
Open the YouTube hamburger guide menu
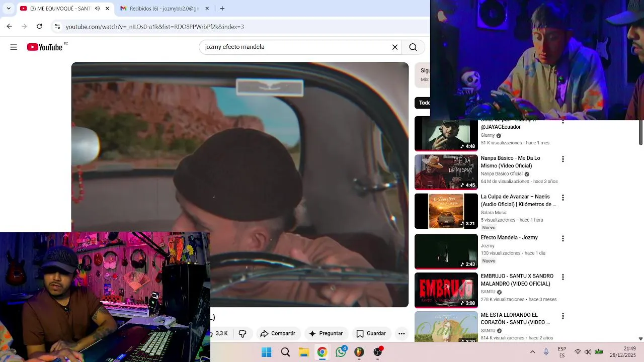(x=14, y=47)
